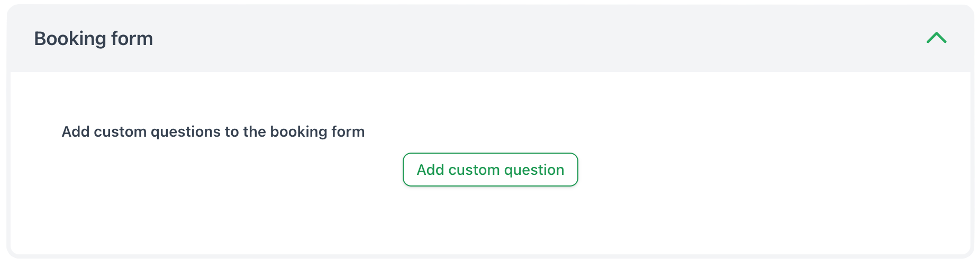Click the word "form" in the header title
Screen dimensions: 980x266
pos(132,39)
